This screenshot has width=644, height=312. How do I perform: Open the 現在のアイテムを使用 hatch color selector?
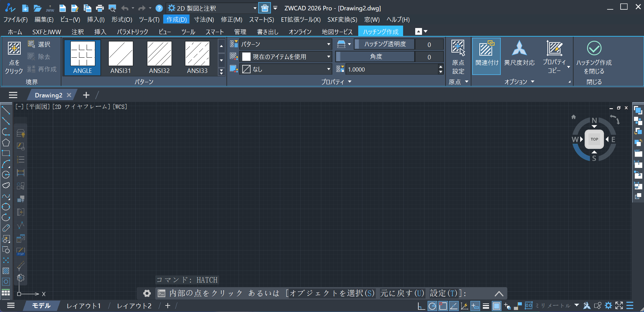[286, 57]
